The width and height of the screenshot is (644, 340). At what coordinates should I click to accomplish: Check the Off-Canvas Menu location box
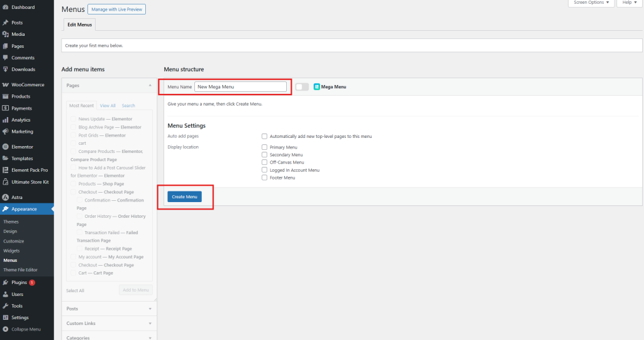[x=265, y=162]
